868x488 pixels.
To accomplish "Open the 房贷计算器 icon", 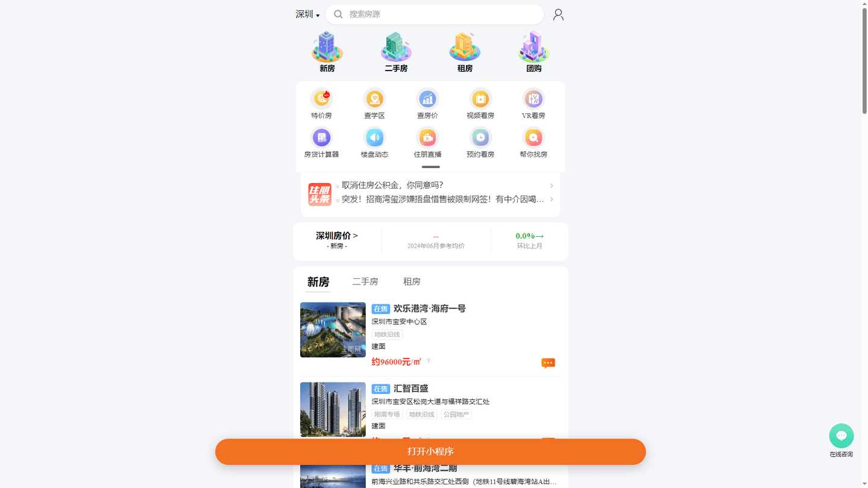I will point(321,137).
